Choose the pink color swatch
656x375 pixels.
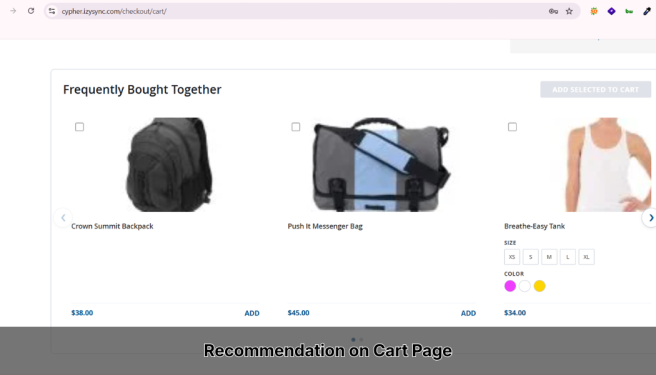coord(510,286)
